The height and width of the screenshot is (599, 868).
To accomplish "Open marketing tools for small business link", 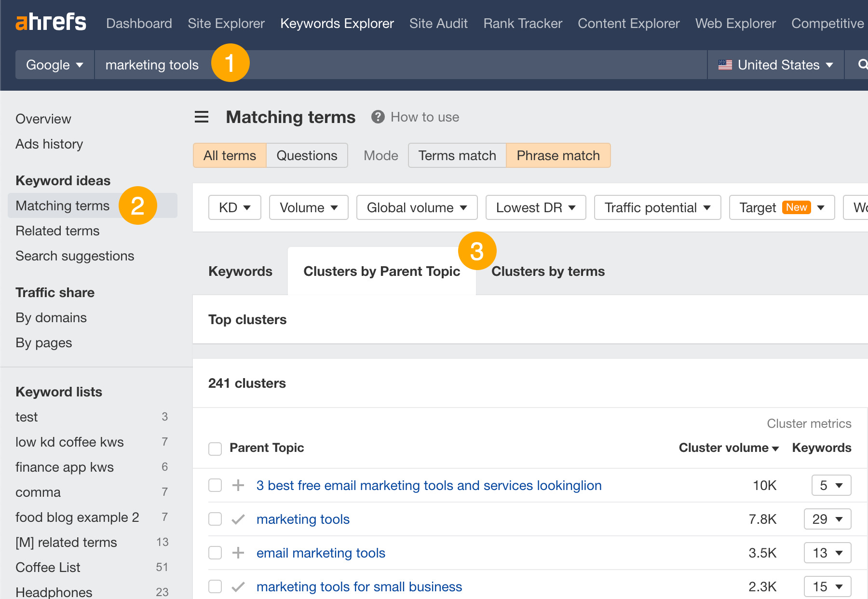I will [359, 586].
